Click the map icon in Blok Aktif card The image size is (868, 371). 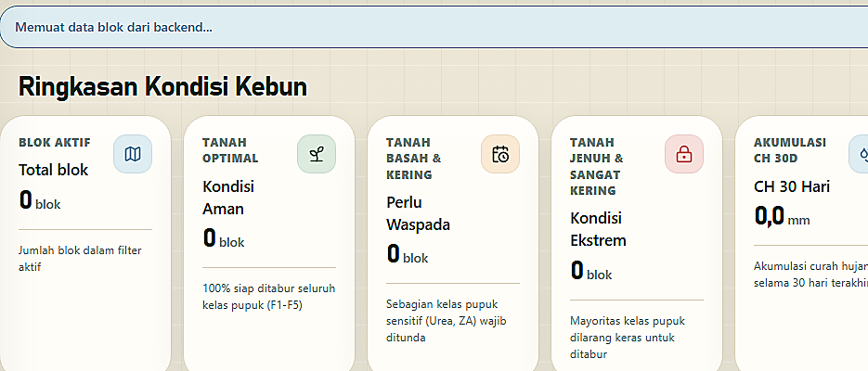click(x=133, y=154)
